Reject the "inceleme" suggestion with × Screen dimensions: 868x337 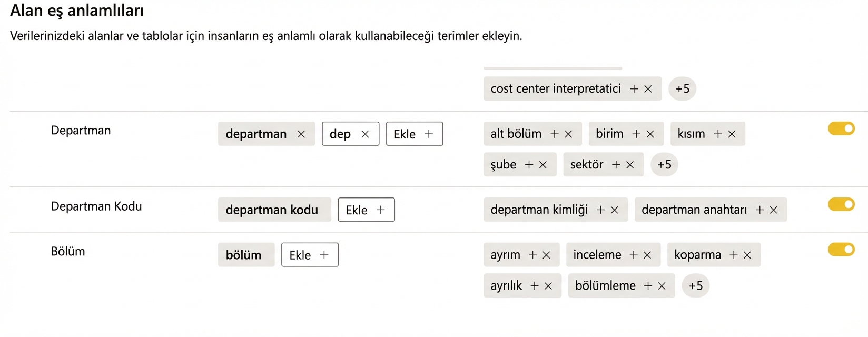click(648, 254)
